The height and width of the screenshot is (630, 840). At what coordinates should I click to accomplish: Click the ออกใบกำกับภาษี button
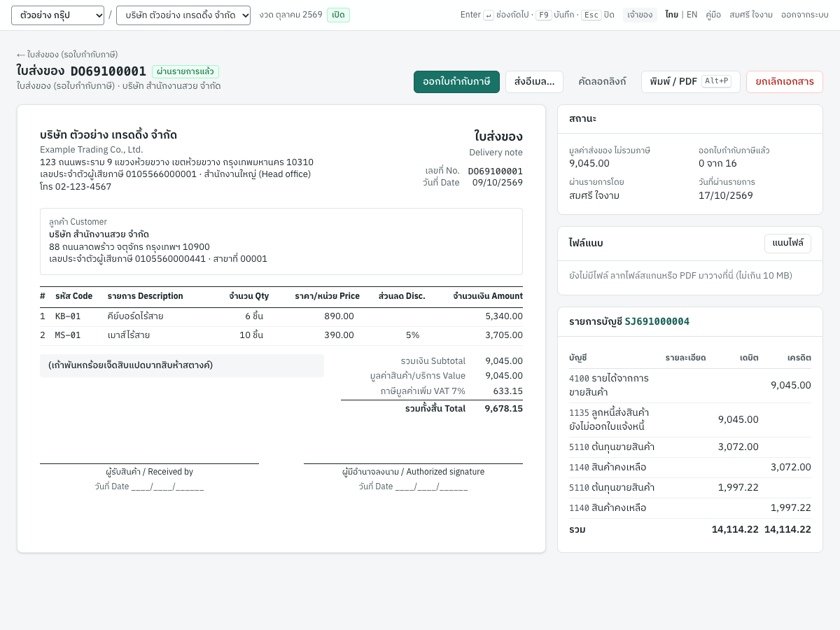click(x=456, y=82)
